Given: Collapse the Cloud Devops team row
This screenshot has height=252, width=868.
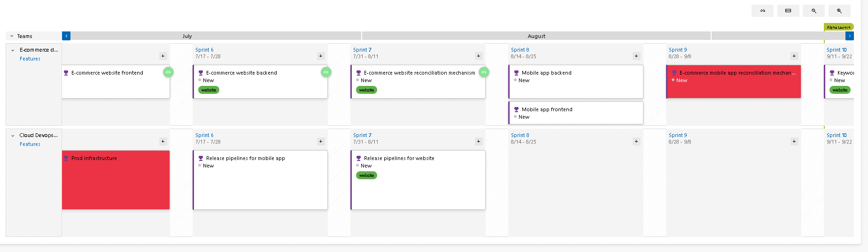Looking at the screenshot, I should coord(13,136).
